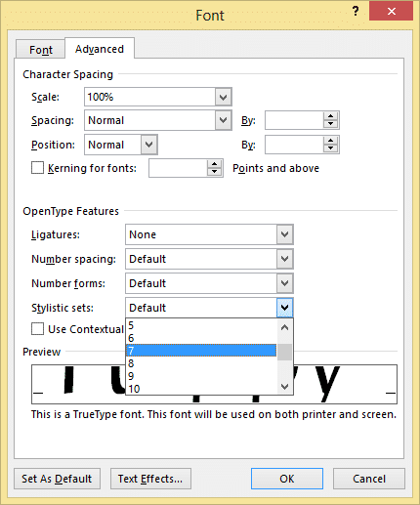Decrease Position By value down arrow
420x505 pixels.
(330, 148)
